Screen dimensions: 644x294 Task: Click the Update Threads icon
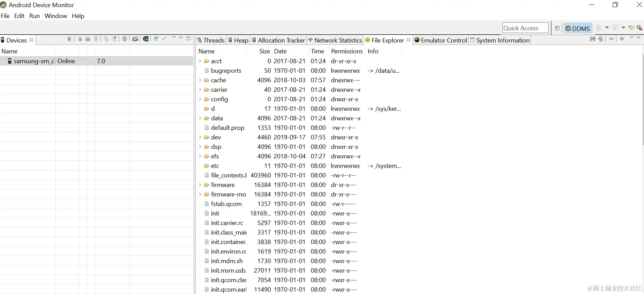pos(106,39)
